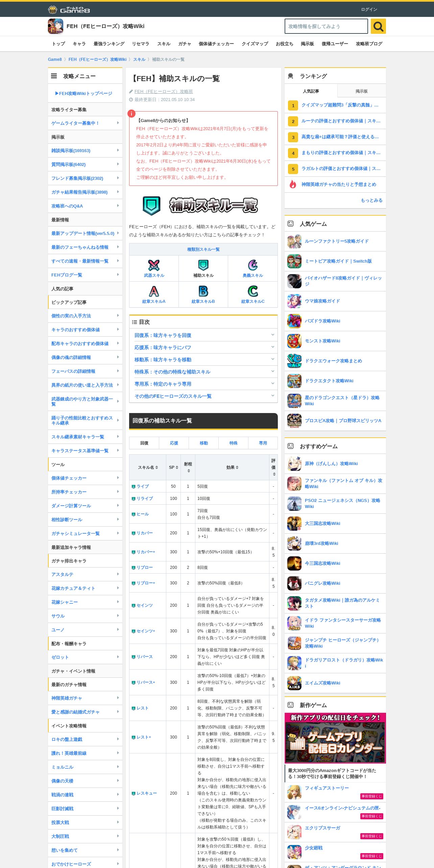Viewport: 434px width, 868px height.
Task: Click エイムズ game icon
Action: 294,683
